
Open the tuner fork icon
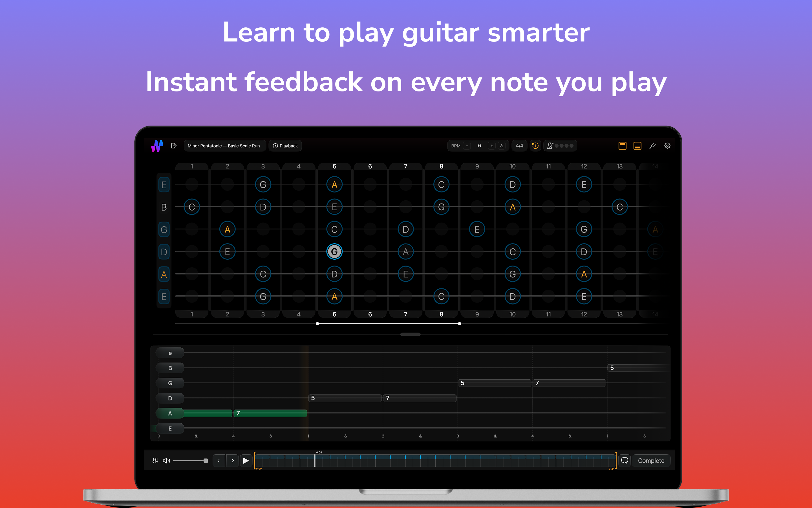pyautogui.click(x=652, y=146)
